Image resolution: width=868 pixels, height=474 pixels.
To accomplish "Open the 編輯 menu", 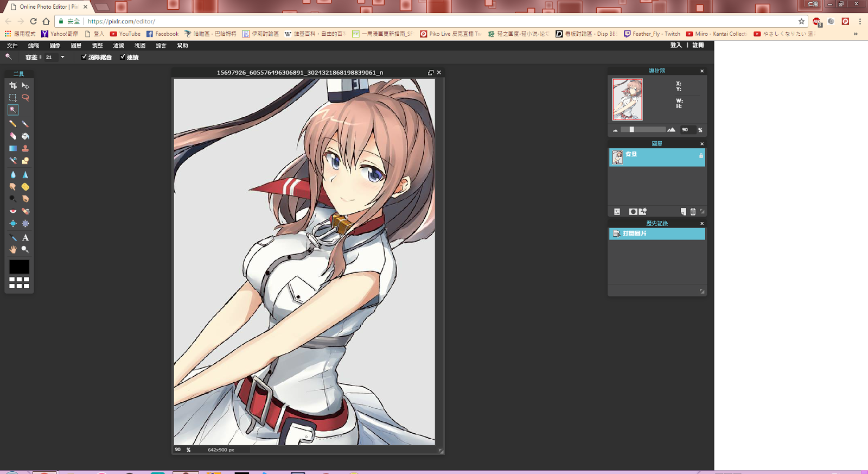I will [x=34, y=46].
